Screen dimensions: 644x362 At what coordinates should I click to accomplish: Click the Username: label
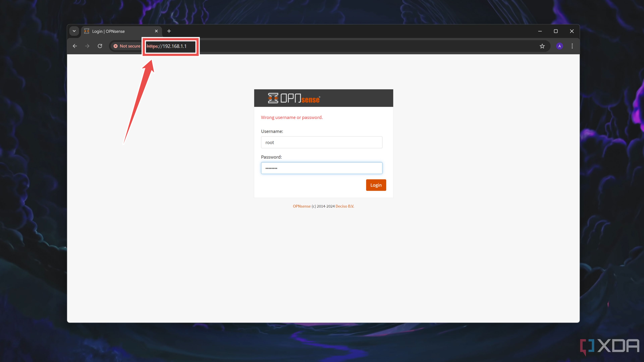pyautogui.click(x=272, y=131)
